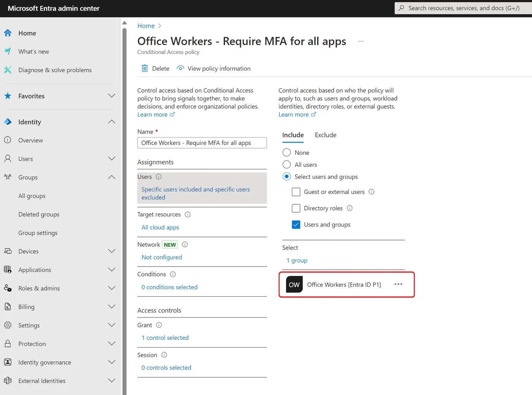The width and height of the screenshot is (532, 395).
Task: Click the Devices icon in sidebar
Action: click(x=8, y=251)
